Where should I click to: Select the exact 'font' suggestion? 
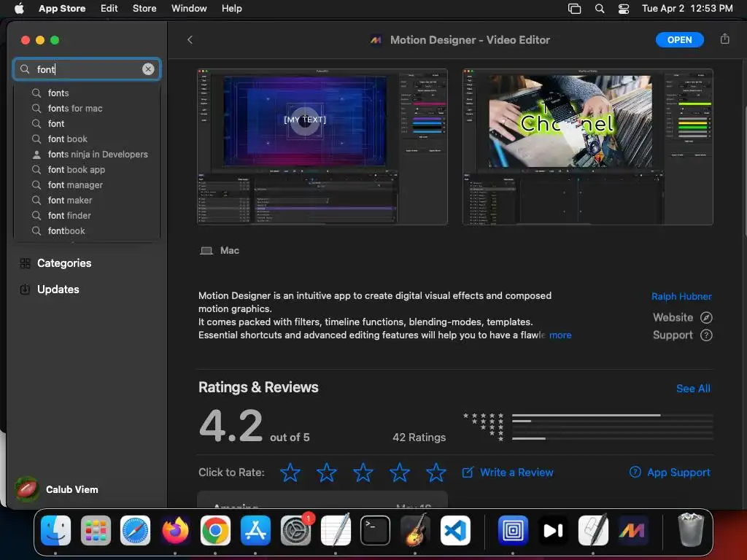(87, 123)
